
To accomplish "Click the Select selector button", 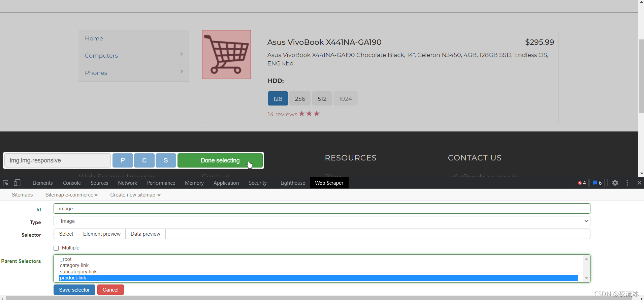I will click(66, 234).
